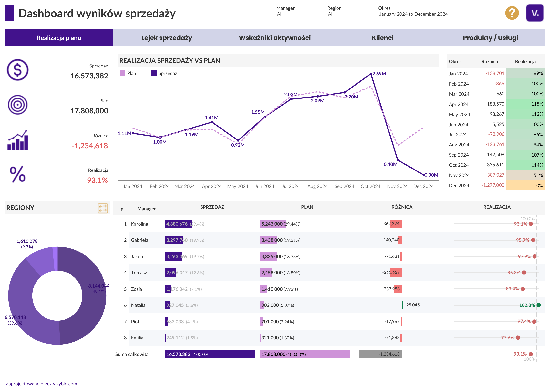Viewport: 549px width, 392px height.
Task: Click the Sprzedaż KPI value 16,573,382
Action: click(89, 76)
